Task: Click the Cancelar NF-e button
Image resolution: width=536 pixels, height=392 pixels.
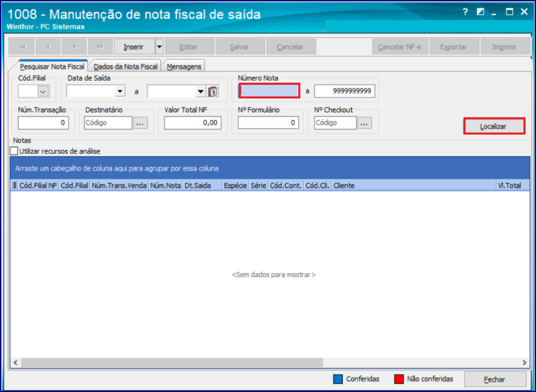Action: pos(399,47)
